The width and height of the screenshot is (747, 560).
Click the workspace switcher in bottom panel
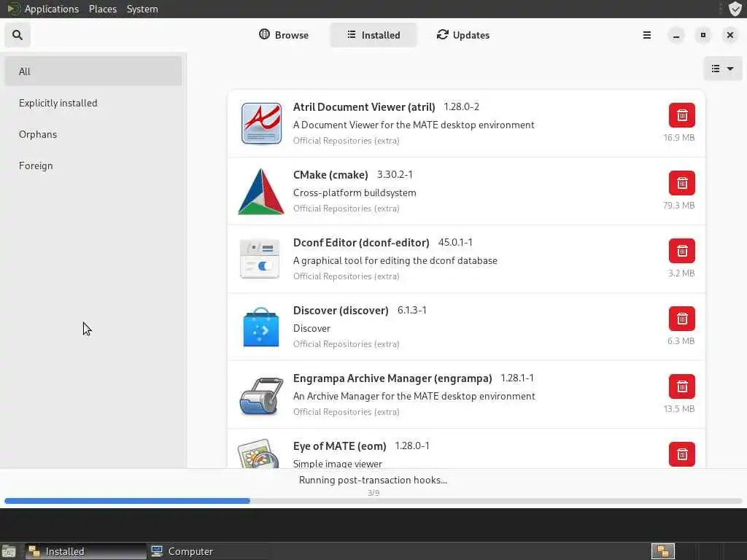[x=662, y=551]
